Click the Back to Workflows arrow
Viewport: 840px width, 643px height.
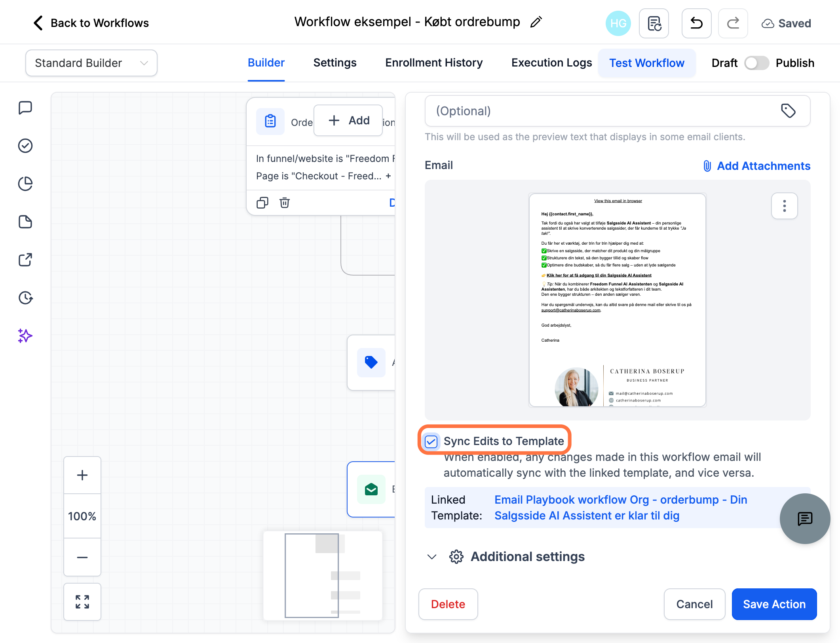(x=38, y=23)
